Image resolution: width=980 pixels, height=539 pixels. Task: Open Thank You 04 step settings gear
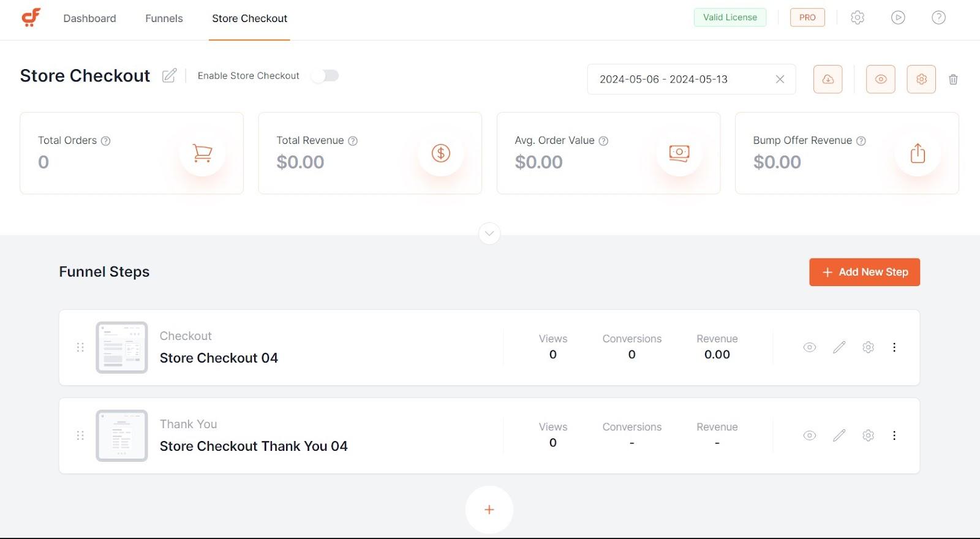(868, 435)
